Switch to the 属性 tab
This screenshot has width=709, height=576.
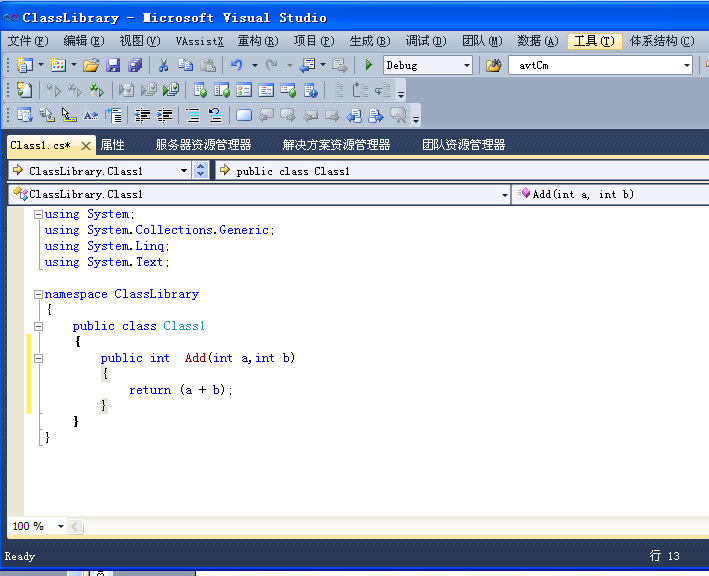click(x=113, y=145)
